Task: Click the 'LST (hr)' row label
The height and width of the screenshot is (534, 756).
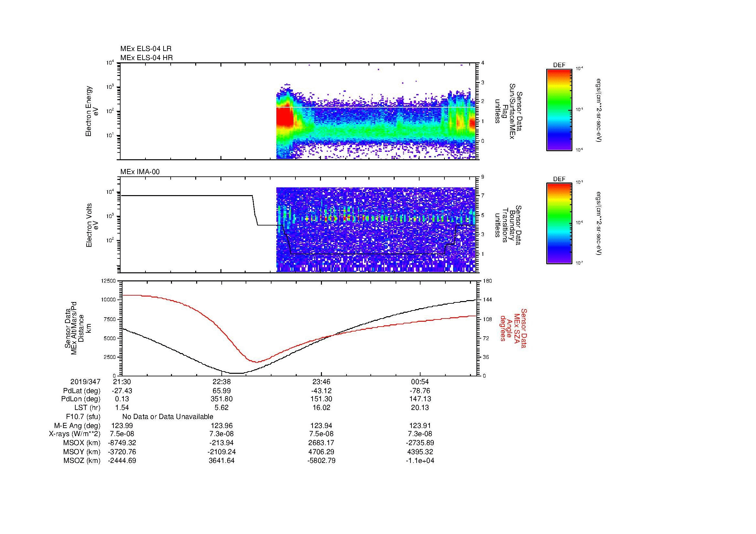Action: click(87, 408)
